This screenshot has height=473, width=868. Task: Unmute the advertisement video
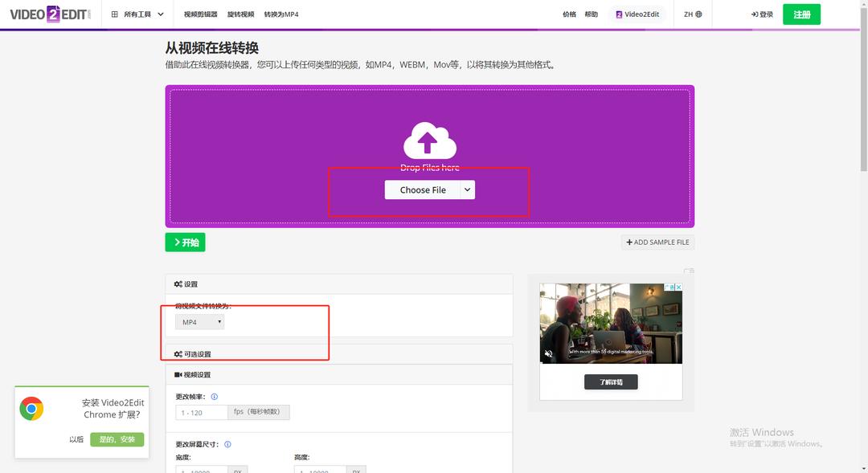click(x=549, y=354)
